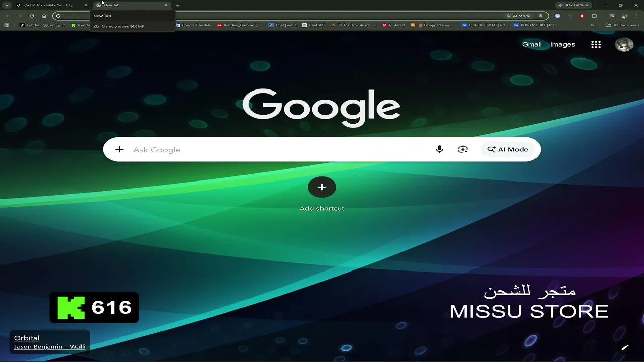Go forward with the forward arrow
Viewport: 644px width, 362px height.
click(x=20, y=16)
